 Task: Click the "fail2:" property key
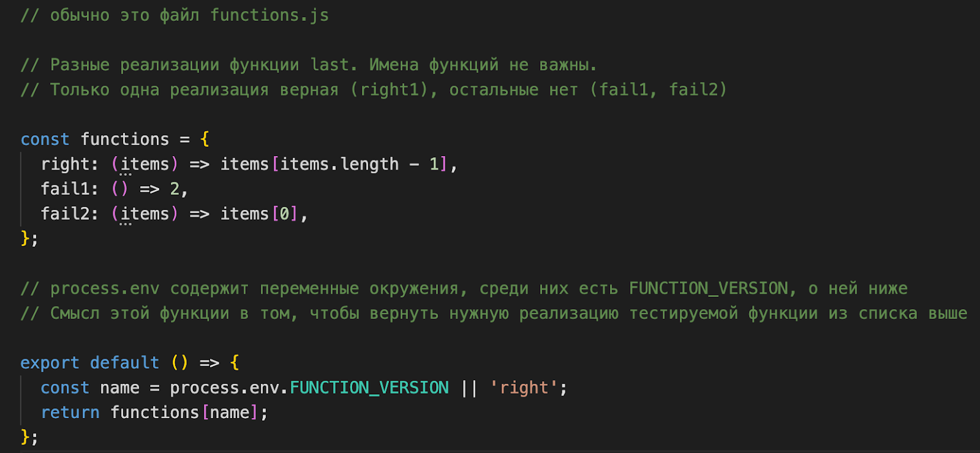[x=69, y=214]
